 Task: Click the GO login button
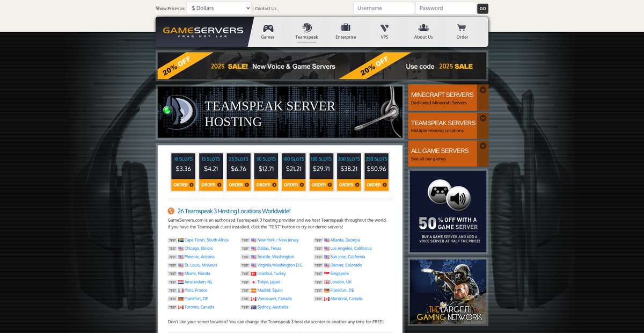(482, 9)
